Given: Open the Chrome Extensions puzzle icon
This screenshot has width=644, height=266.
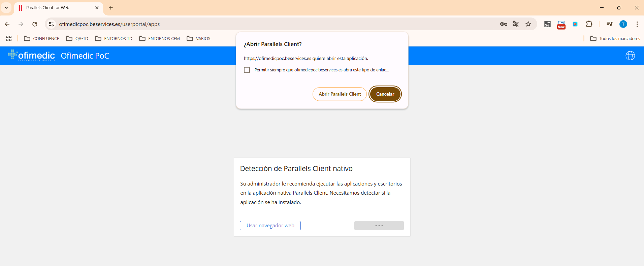Looking at the screenshot, I should (589, 24).
